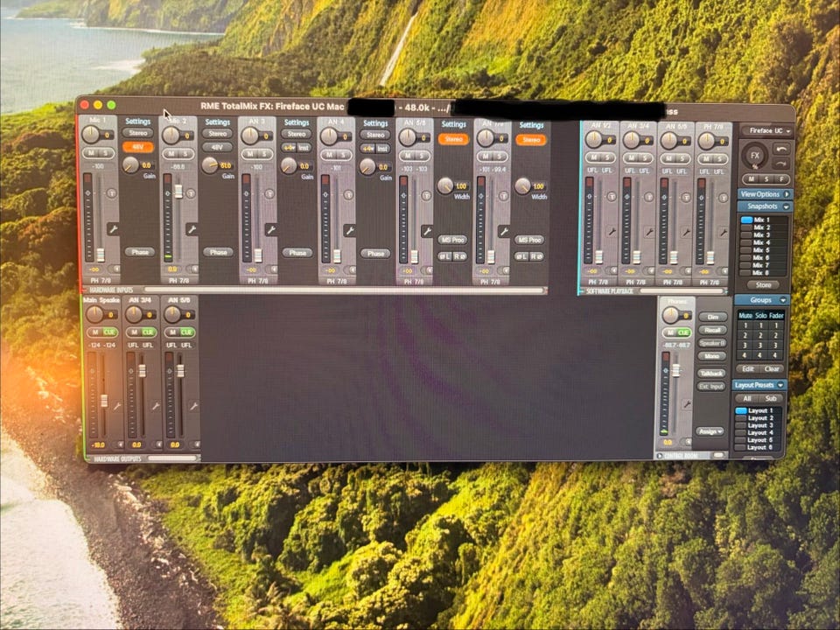The image size is (840, 630).
Task: Open the wrench settings of Mic 2 channel
Action: (x=192, y=229)
